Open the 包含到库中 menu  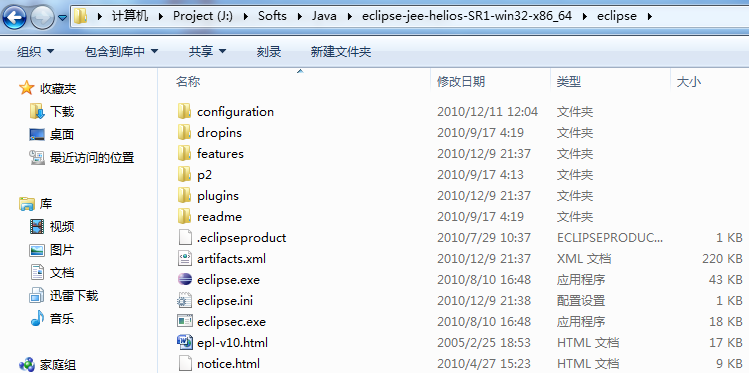[121, 51]
